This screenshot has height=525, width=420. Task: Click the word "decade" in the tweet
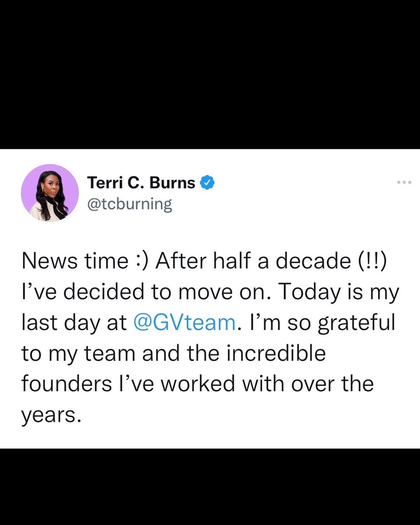click(313, 260)
